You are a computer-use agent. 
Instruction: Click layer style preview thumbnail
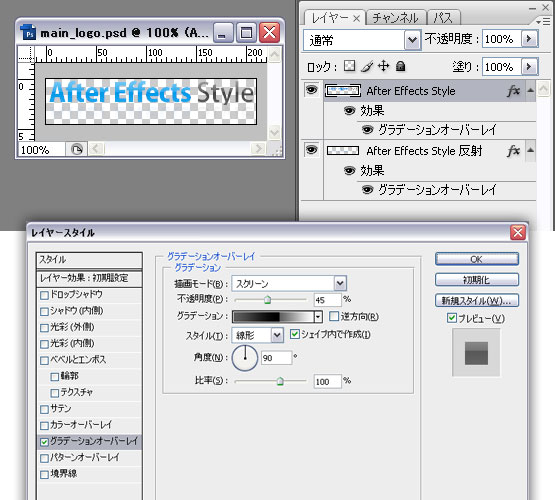[x=476, y=352]
